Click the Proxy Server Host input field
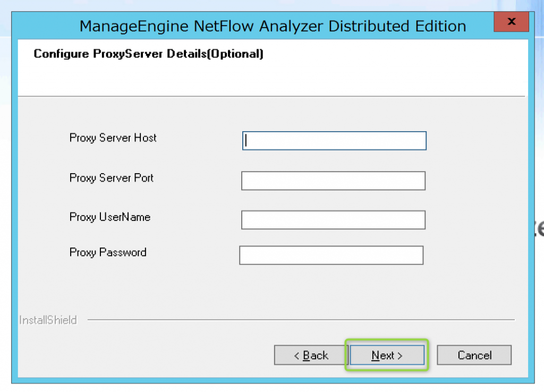The image size is (544, 392). coord(334,140)
